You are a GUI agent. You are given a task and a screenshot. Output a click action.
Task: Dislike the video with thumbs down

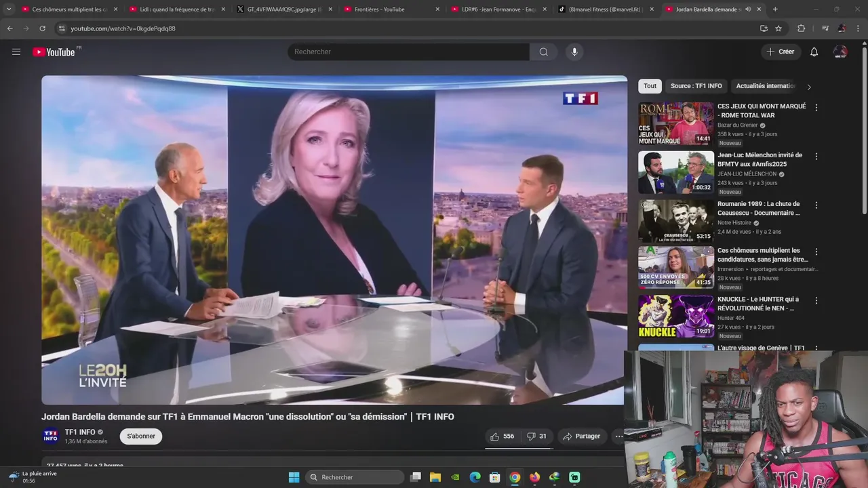point(537,436)
